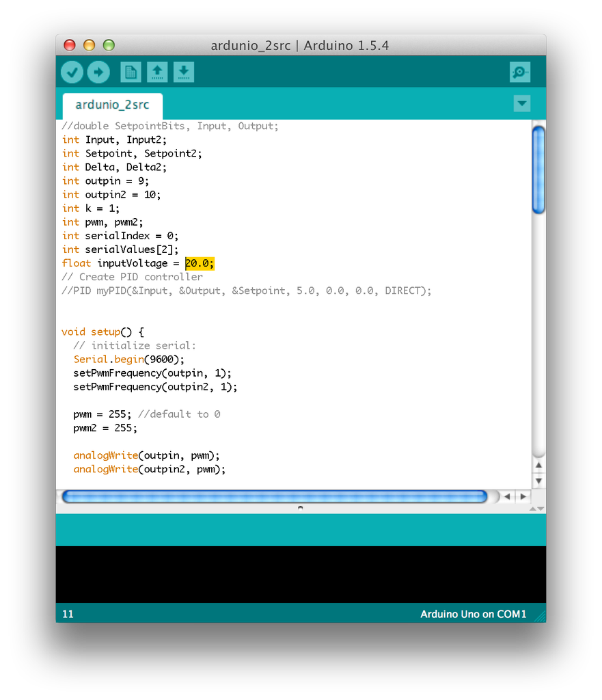Click the console pane divider handle
Viewport: 602px width, 700px height.
[x=301, y=508]
